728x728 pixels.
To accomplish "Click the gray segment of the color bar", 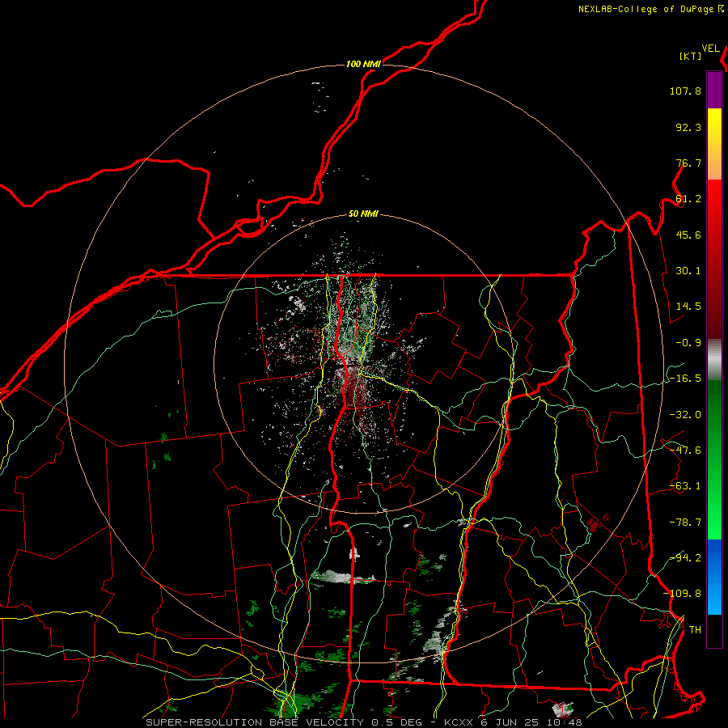I will click(x=714, y=359).
